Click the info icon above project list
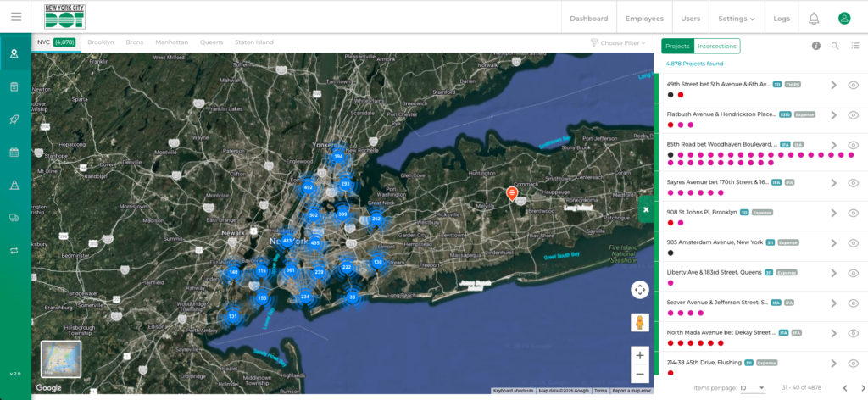 tap(815, 46)
